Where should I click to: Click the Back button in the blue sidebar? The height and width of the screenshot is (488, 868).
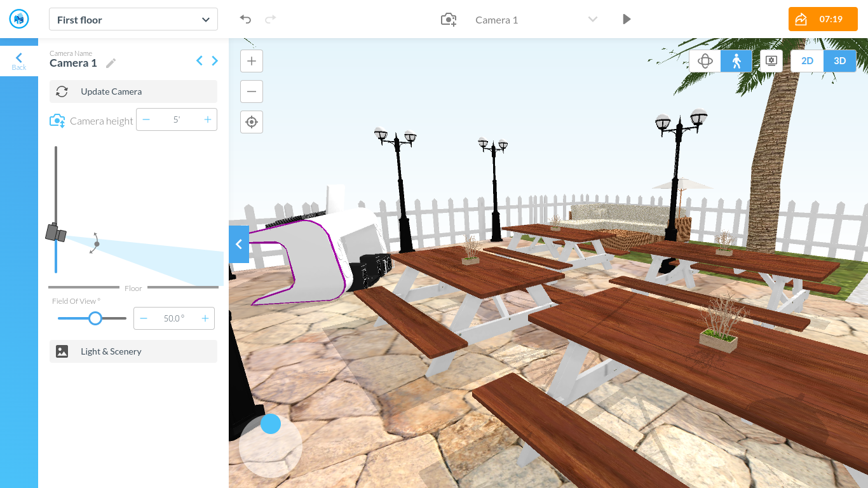(18, 60)
